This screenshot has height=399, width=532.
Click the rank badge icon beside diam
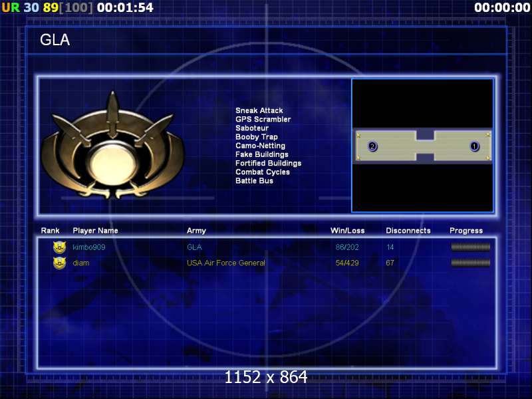[x=59, y=263]
